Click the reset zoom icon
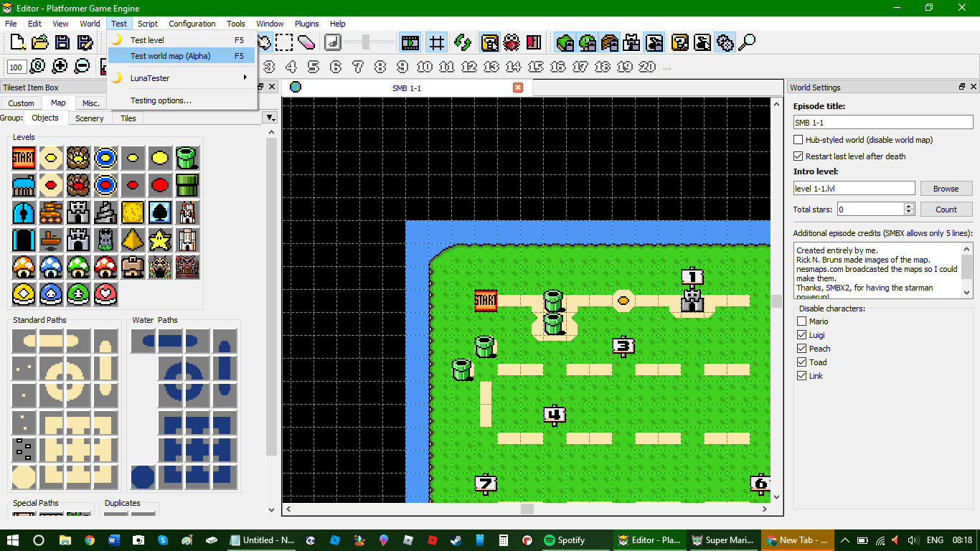 (37, 66)
